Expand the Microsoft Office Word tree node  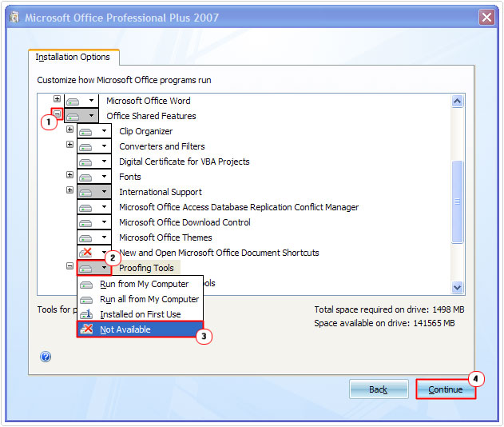58,99
